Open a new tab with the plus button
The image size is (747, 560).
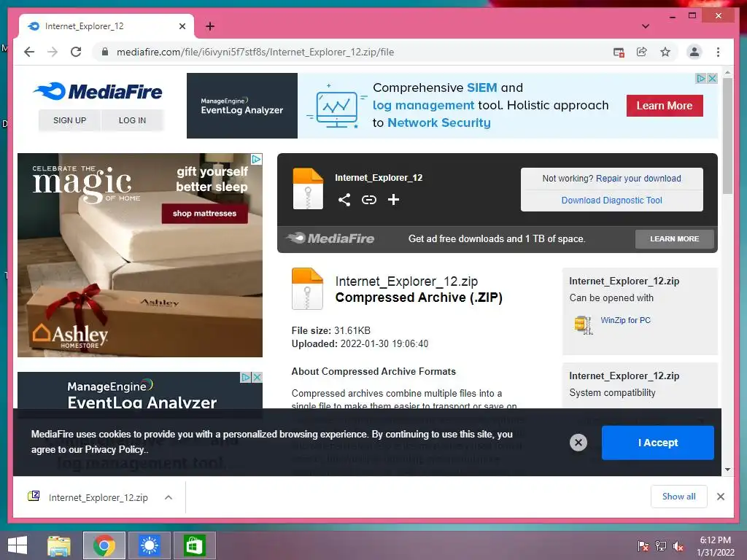coord(210,26)
